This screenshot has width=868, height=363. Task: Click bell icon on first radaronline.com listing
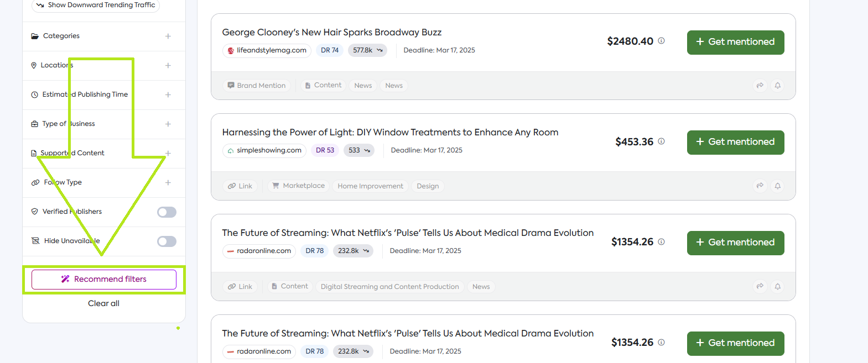(777, 287)
